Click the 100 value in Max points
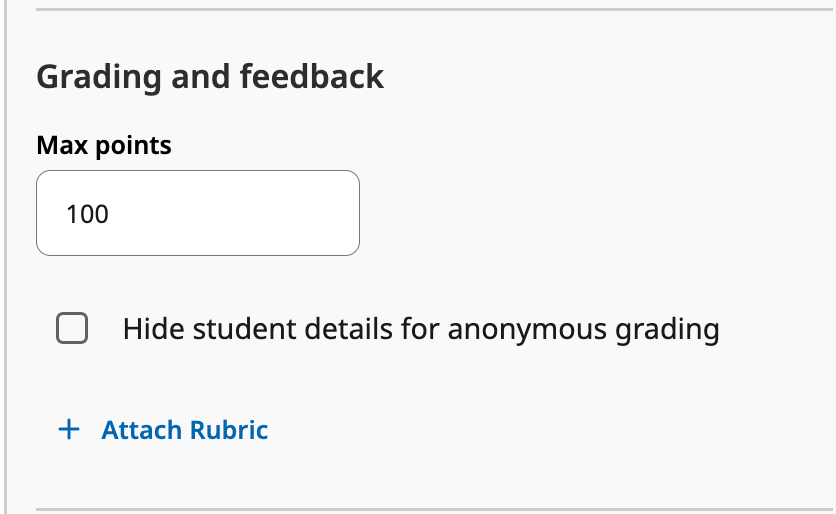The width and height of the screenshot is (836, 514). coord(88,214)
